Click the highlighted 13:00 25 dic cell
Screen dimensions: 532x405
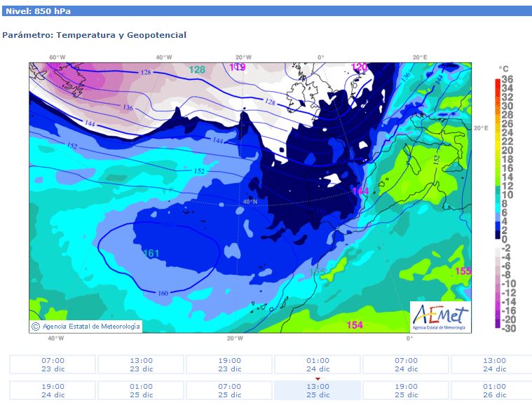[318, 390]
